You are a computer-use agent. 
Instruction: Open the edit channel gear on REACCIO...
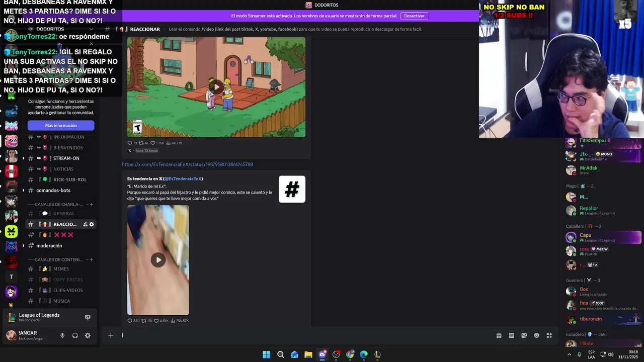tap(92, 224)
